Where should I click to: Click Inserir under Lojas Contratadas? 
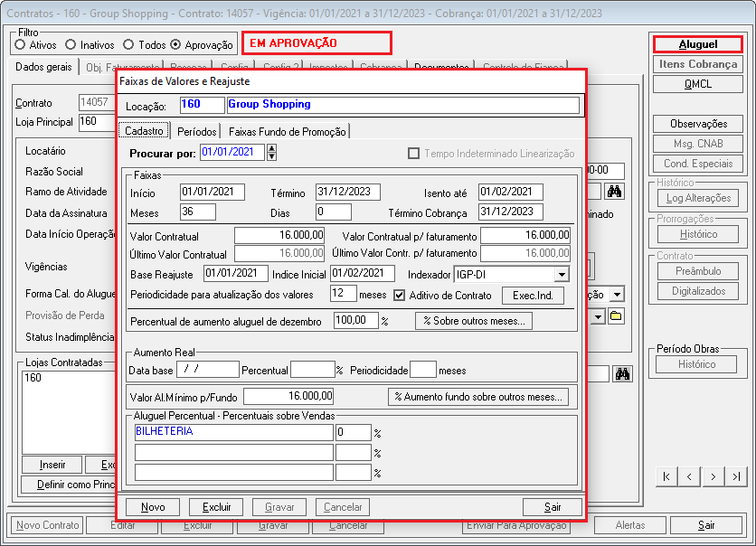52,465
